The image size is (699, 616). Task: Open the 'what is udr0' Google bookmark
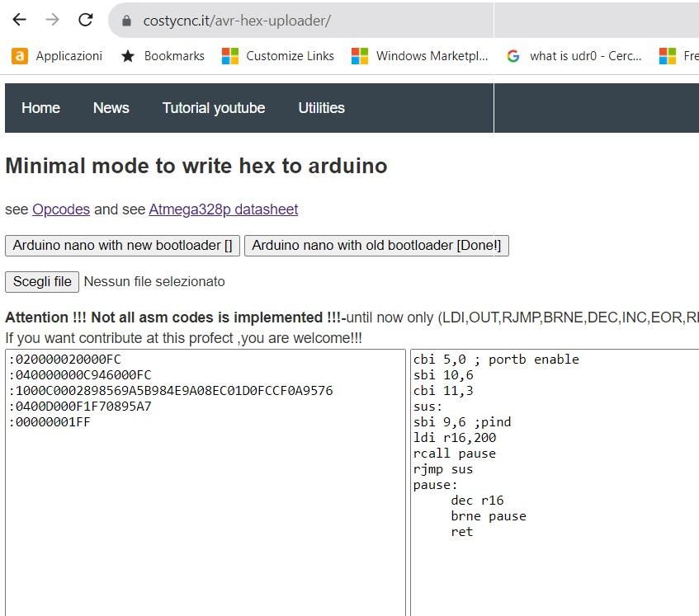click(x=574, y=56)
